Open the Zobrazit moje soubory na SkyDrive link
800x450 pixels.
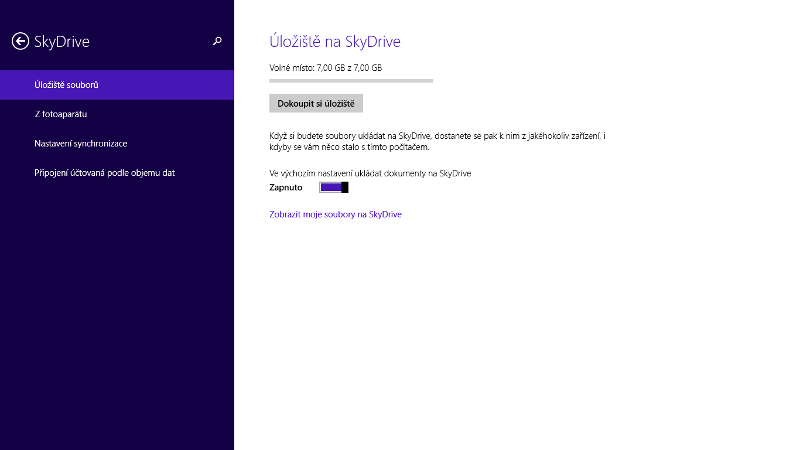(x=335, y=214)
